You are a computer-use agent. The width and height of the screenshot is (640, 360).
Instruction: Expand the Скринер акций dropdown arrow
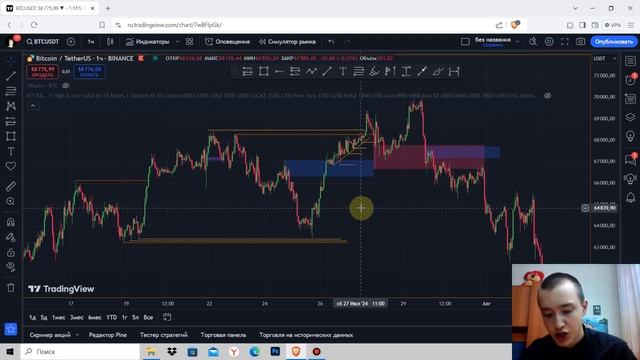point(77,335)
